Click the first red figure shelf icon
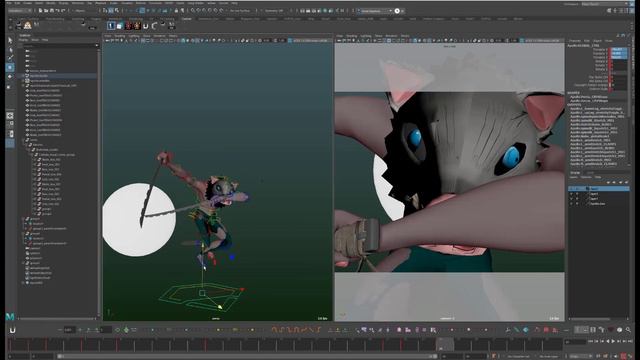Screen dimensions: 640x360 click(x=128, y=26)
